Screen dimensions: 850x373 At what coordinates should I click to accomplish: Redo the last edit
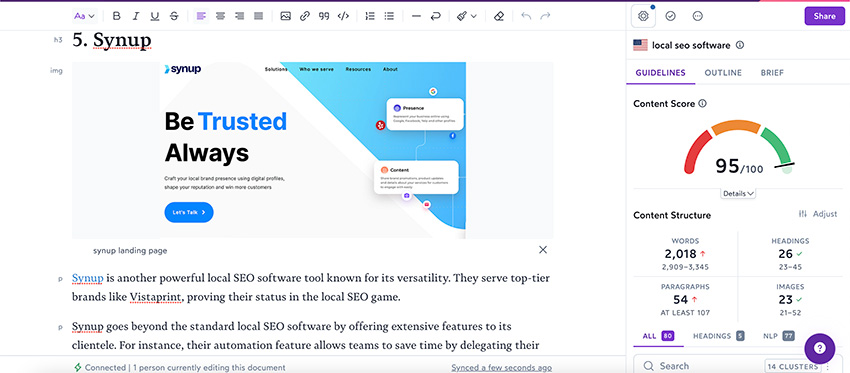click(545, 16)
